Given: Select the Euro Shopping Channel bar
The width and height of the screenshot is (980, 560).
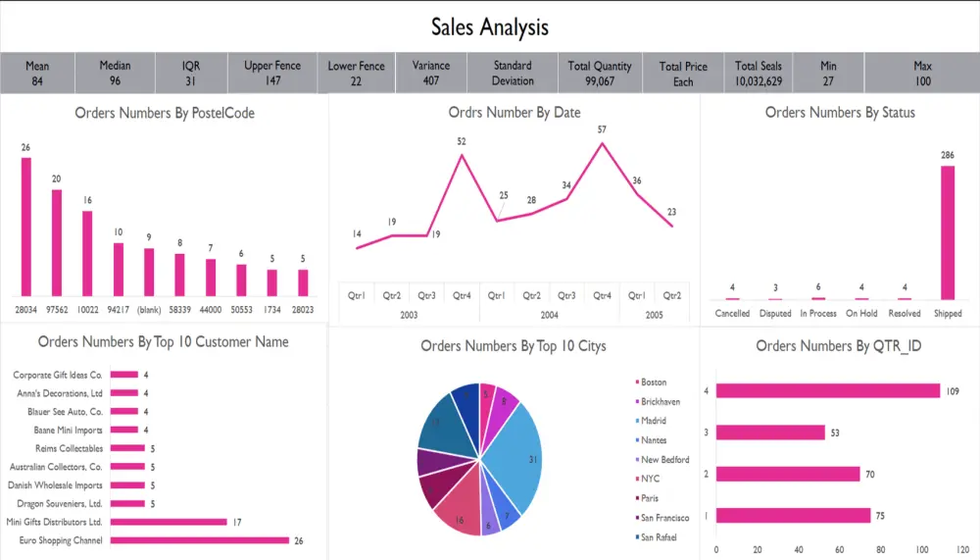Looking at the screenshot, I should coord(199,540).
